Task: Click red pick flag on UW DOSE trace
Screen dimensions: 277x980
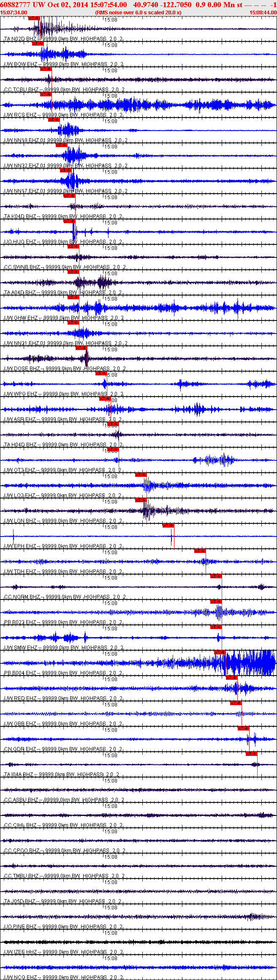Action: click(x=81, y=348)
